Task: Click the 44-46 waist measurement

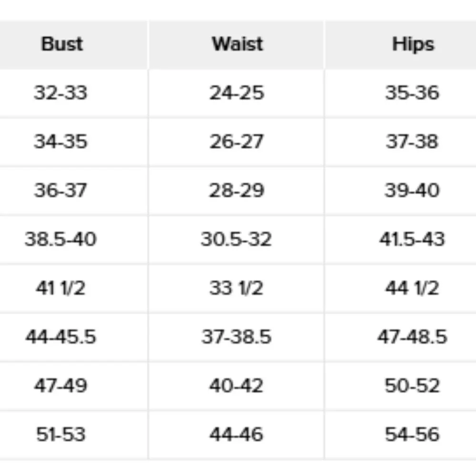Action: click(x=237, y=435)
